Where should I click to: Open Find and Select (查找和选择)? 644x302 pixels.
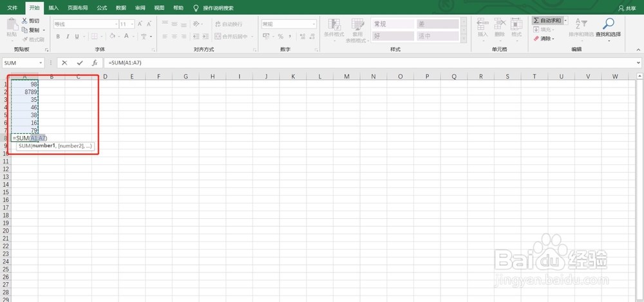[609, 29]
